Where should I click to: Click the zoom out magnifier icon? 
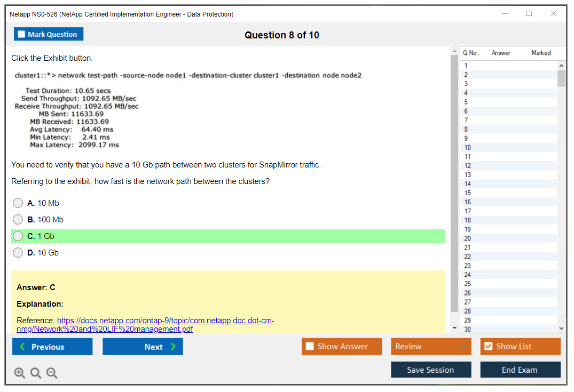(x=52, y=373)
